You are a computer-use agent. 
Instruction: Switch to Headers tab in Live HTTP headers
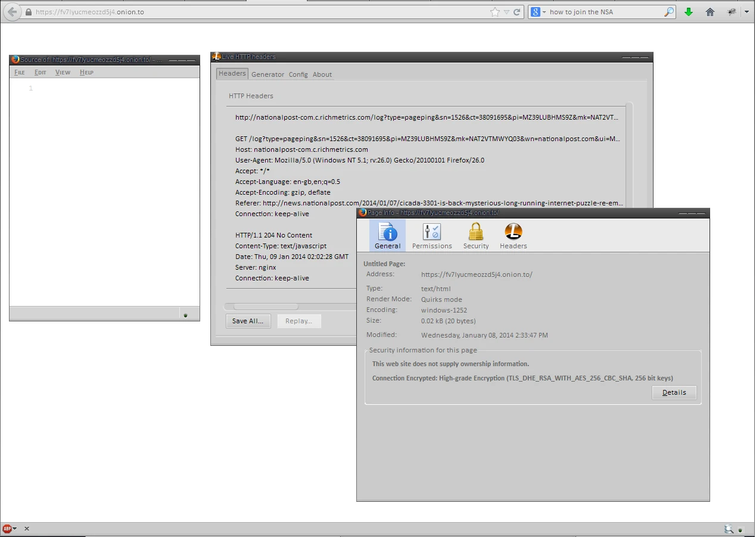232,73
